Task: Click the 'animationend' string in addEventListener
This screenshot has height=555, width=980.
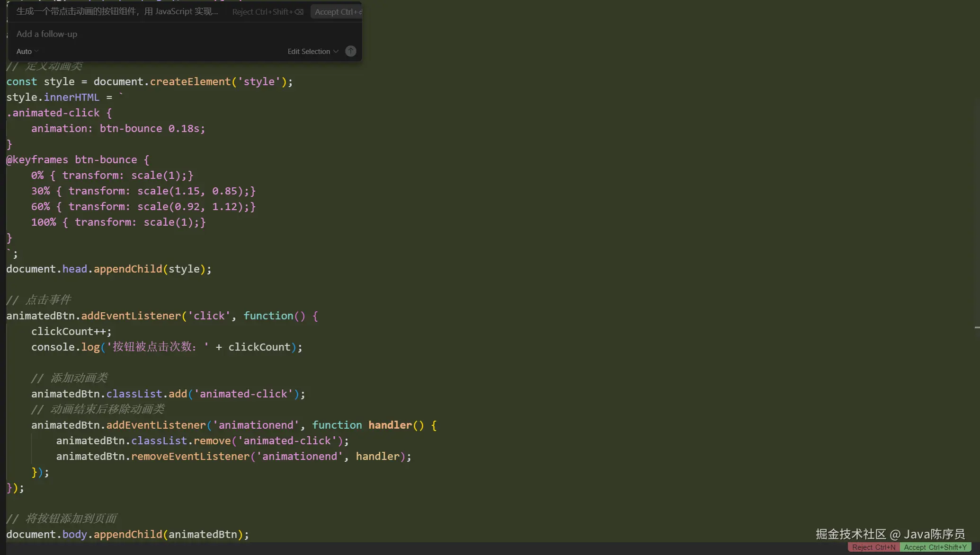Action: click(x=256, y=425)
